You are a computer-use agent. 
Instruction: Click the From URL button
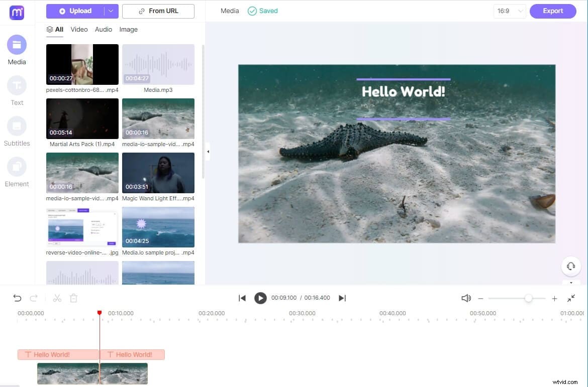pyautogui.click(x=158, y=11)
